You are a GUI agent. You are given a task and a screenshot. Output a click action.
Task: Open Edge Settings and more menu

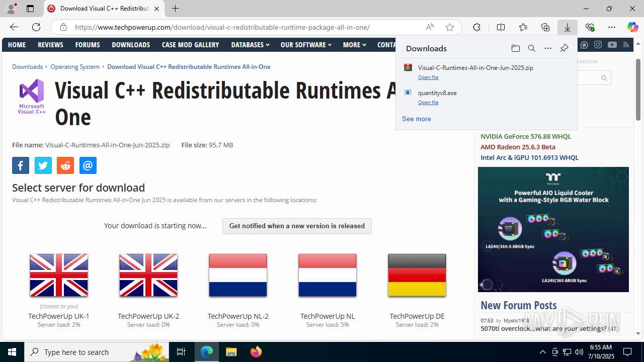pyautogui.click(x=612, y=27)
